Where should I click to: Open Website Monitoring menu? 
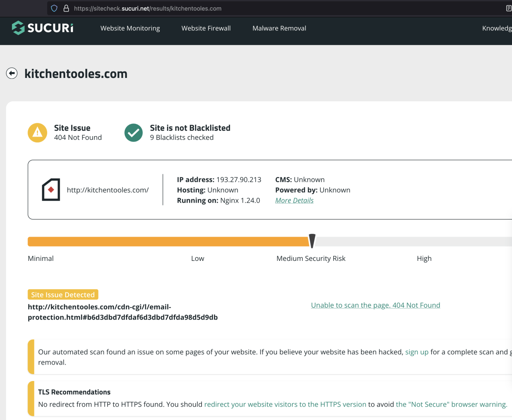(130, 28)
